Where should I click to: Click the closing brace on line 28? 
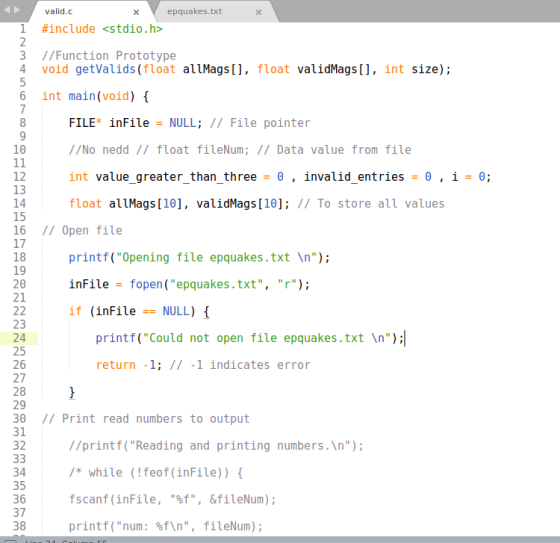(72, 392)
